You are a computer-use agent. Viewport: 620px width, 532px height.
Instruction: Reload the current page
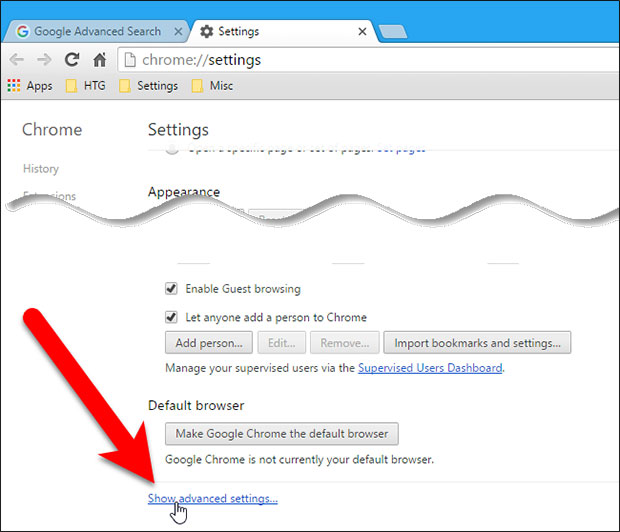point(72,60)
